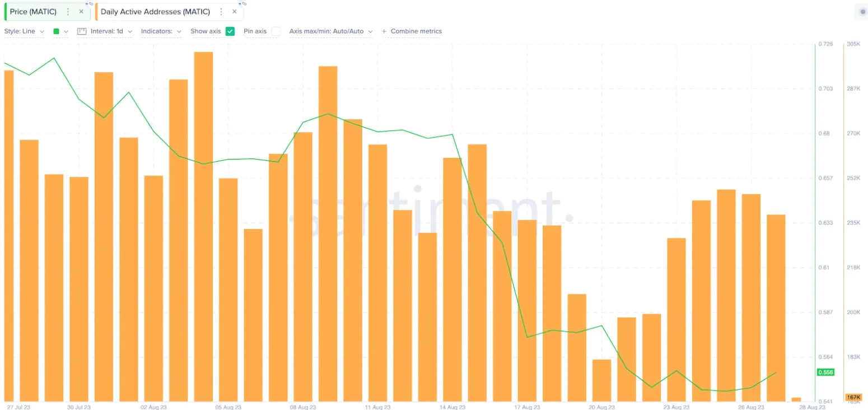Expand the chevron beside the green swatch
The height and width of the screenshot is (410, 868).
[x=66, y=31]
